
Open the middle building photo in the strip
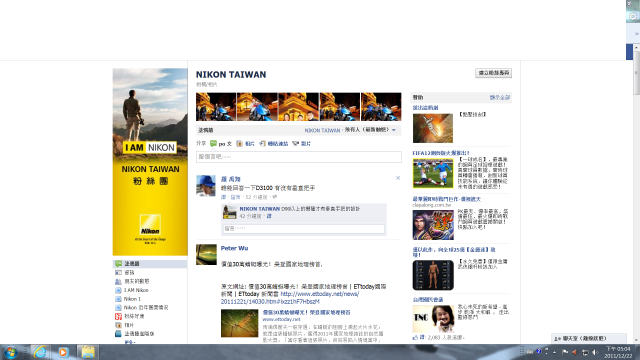[298, 107]
